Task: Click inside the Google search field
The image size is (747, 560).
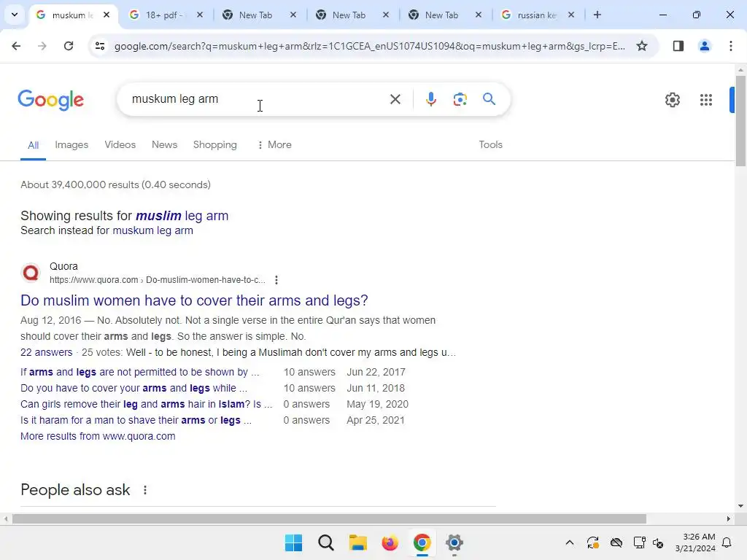Action: pos(258,99)
